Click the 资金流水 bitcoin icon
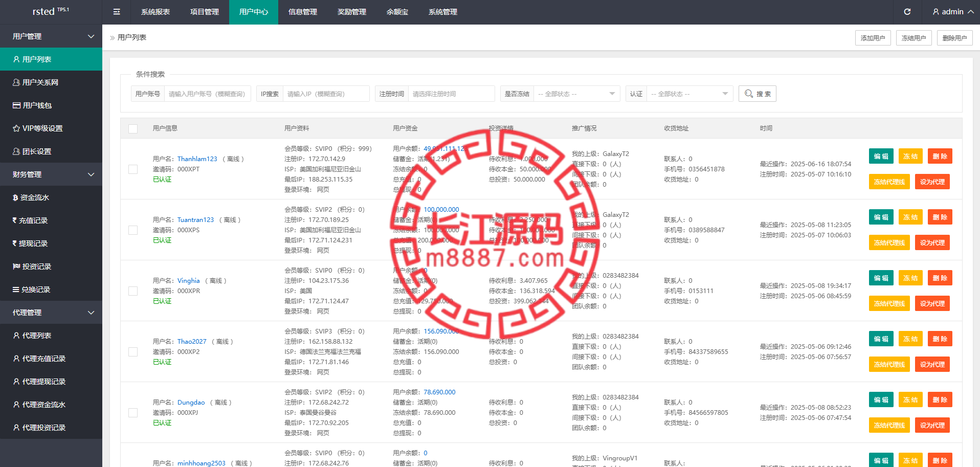Image resolution: width=980 pixels, height=467 pixels. coord(15,197)
